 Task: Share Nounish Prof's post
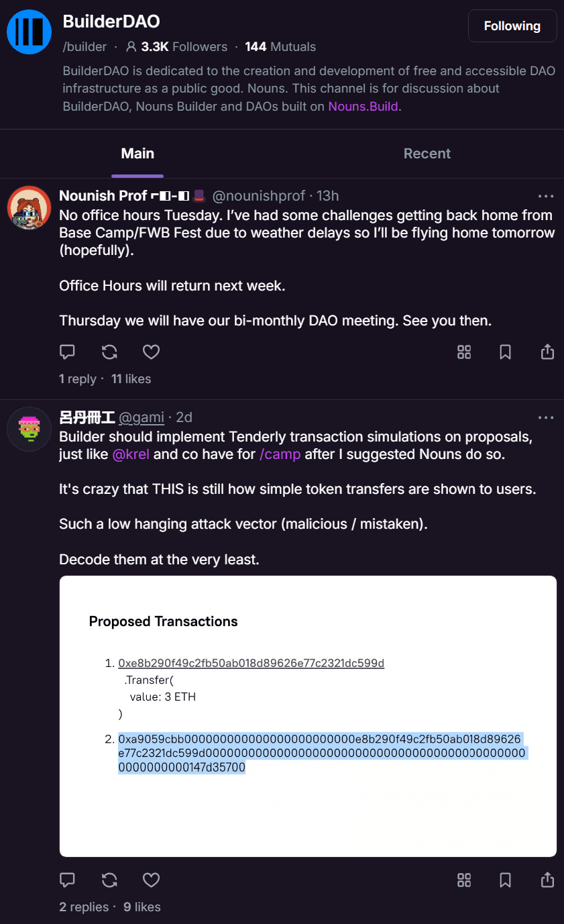547,352
